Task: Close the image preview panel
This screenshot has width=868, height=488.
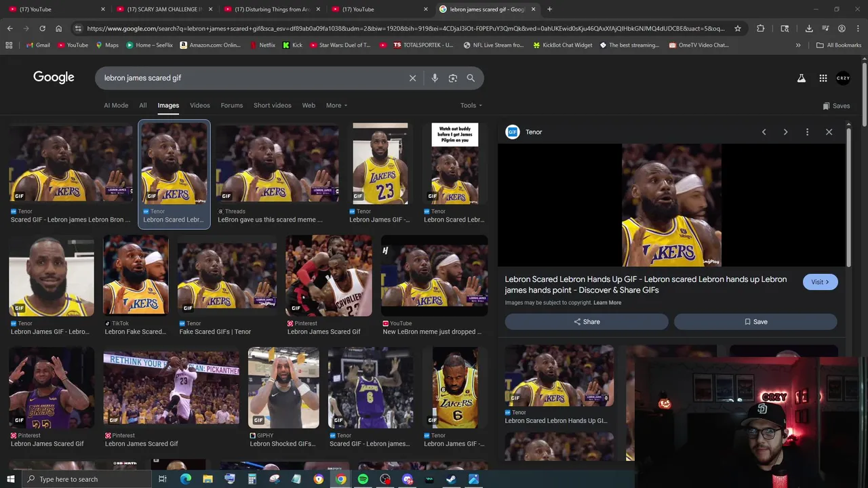Action: point(829,132)
